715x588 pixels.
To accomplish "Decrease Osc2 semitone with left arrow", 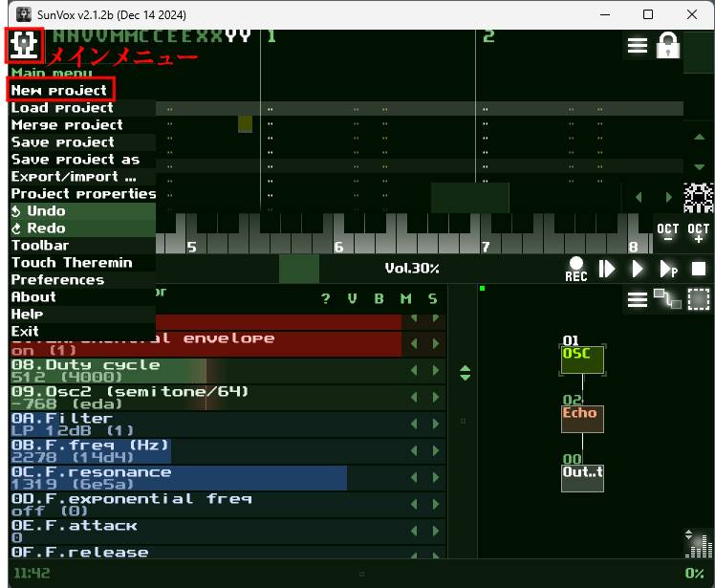I will tap(414, 398).
